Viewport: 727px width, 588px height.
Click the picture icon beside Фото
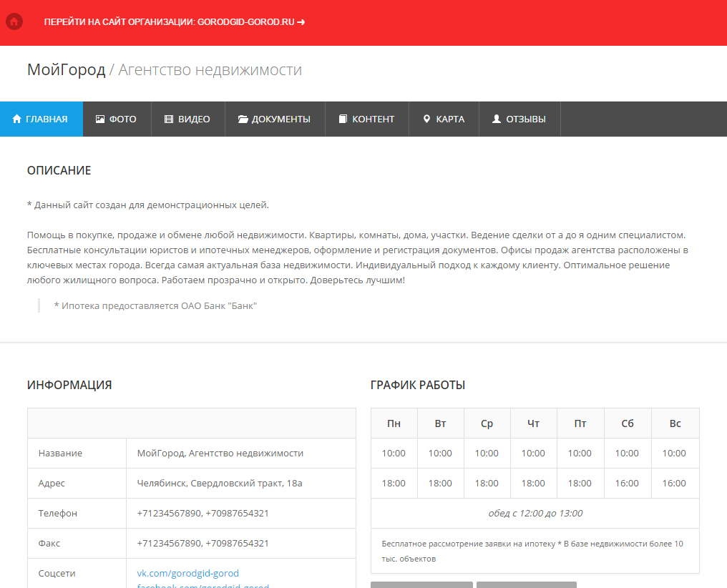click(x=100, y=119)
